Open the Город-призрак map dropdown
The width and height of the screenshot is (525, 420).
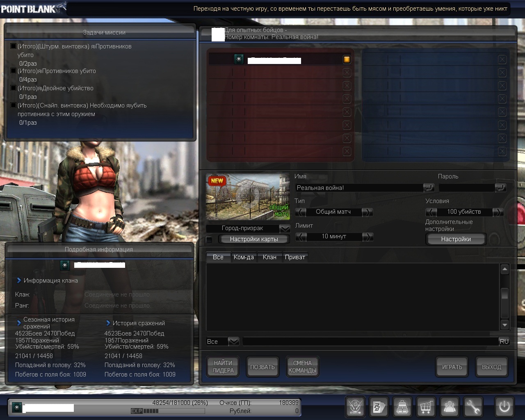point(285,228)
